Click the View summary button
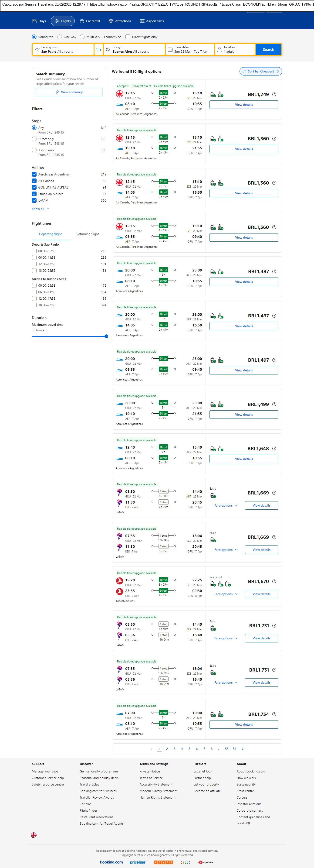Viewport: 314px width, 868px height. [x=69, y=92]
